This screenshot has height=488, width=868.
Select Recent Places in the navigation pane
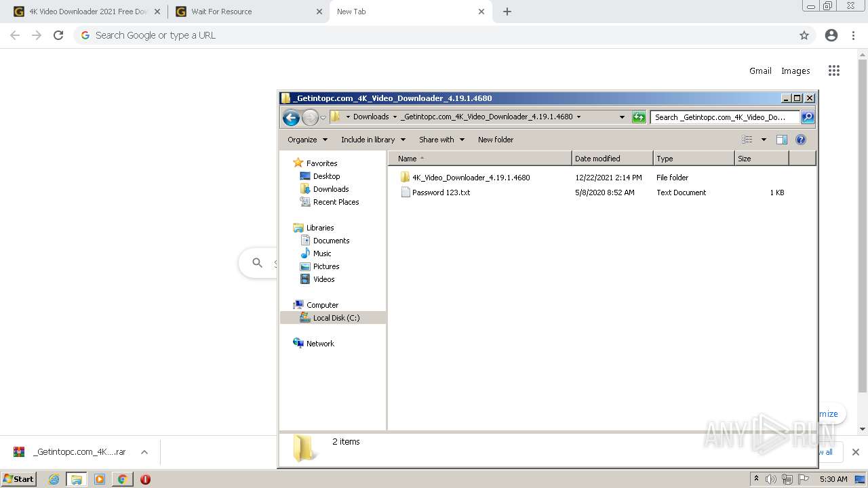coord(336,202)
